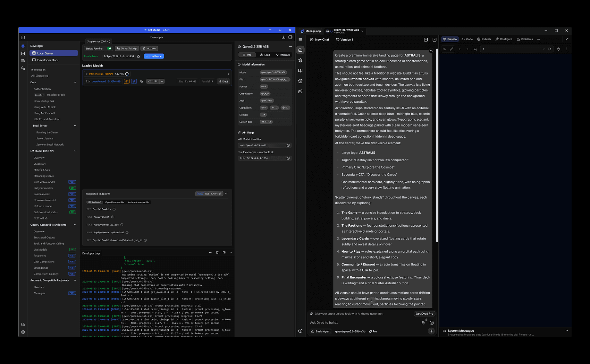Select the OpenAI-compatible endpoints tab

[x=115, y=202]
